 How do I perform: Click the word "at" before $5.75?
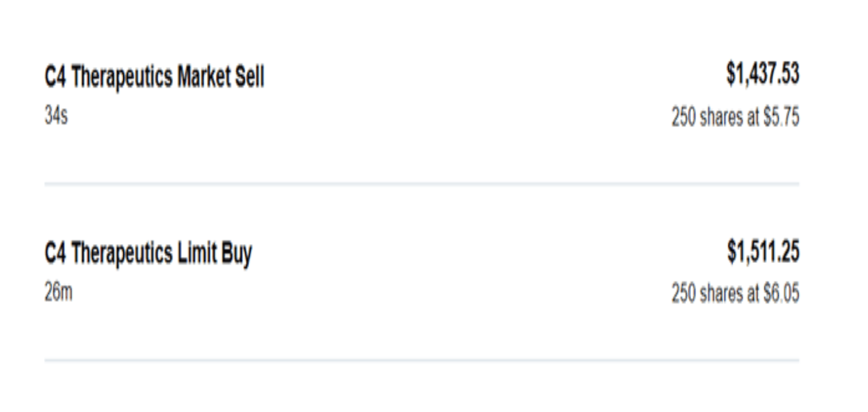point(753,118)
